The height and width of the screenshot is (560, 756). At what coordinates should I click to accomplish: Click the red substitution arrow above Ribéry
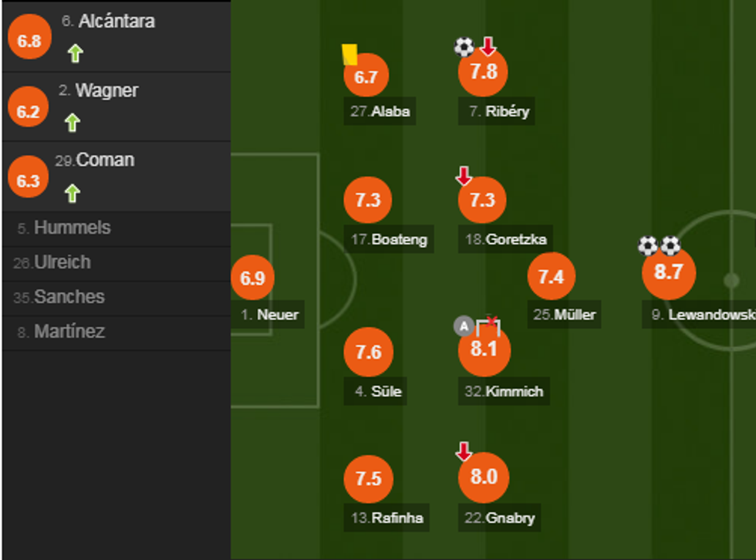coord(488,46)
